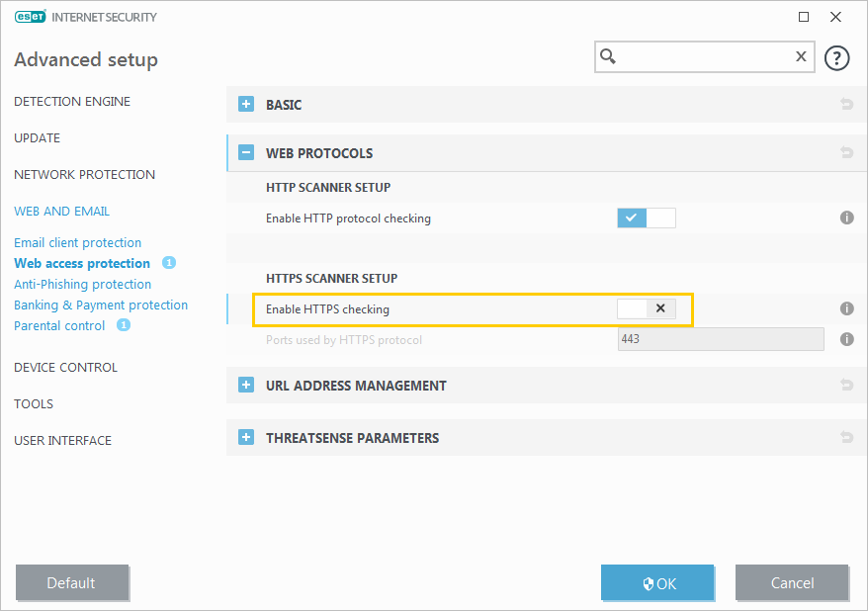Click revert arrow for ThreatSense Parameters
The height and width of the screenshot is (611, 868).
click(x=846, y=438)
